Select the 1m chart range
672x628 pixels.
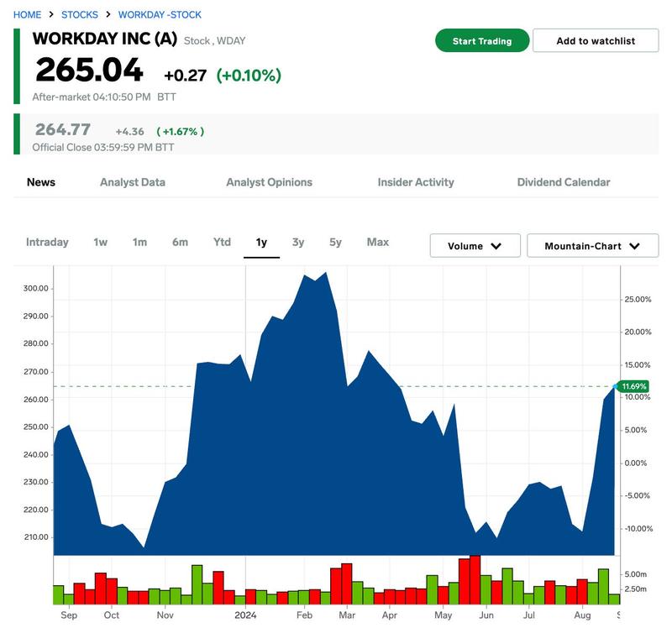pyautogui.click(x=139, y=242)
